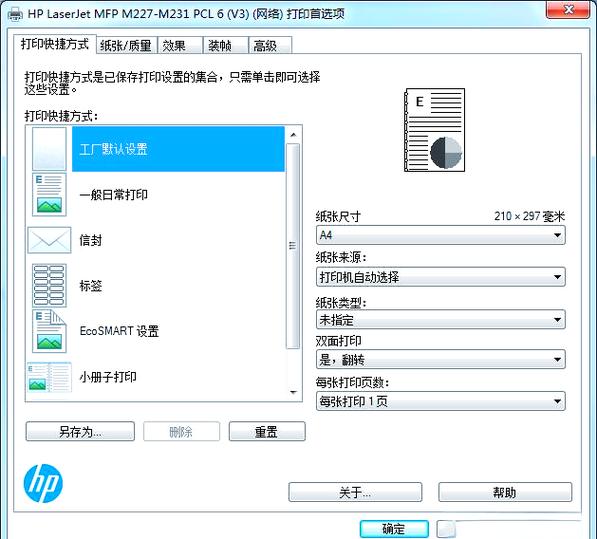597x539 pixels.
Task: Switch to the 装帧 tab
Action: pos(225,46)
